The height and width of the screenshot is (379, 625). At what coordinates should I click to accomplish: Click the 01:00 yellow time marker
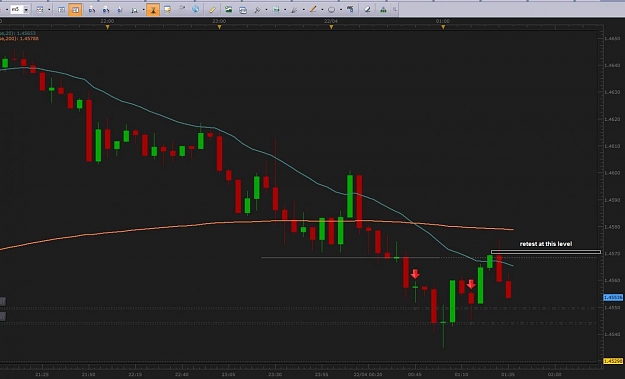pyautogui.click(x=443, y=27)
